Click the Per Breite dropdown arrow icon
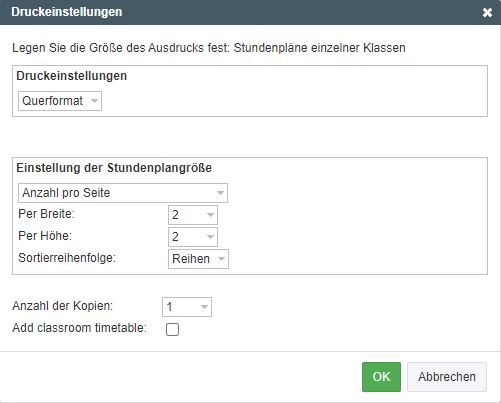The width and height of the screenshot is (501, 403). (x=210, y=215)
